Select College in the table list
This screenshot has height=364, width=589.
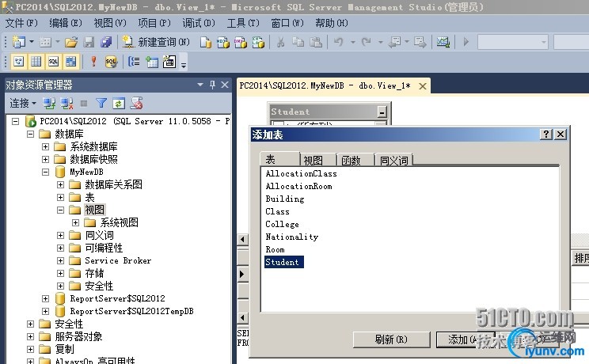click(282, 224)
